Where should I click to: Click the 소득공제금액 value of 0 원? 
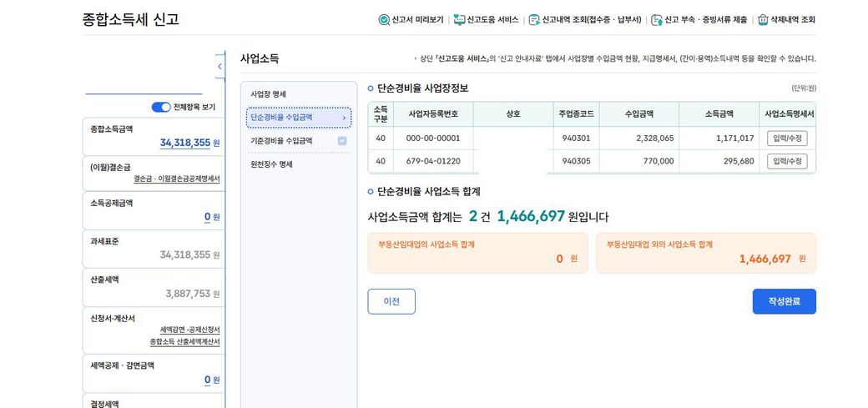208,217
